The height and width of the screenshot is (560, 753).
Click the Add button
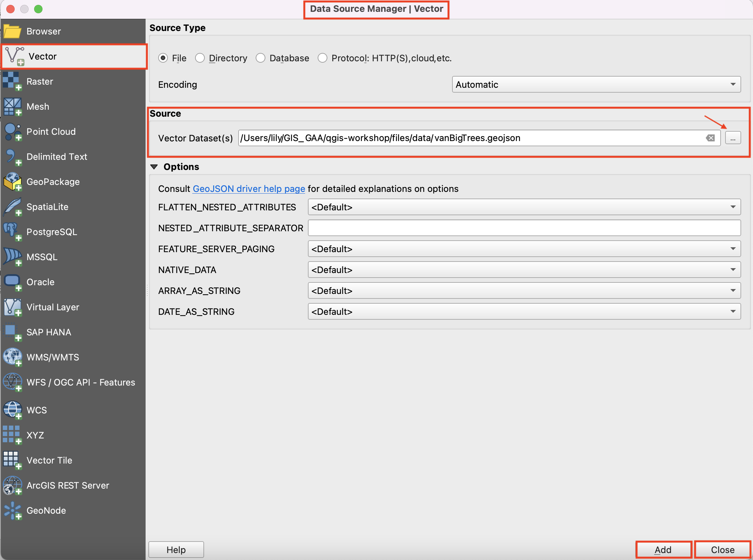663,550
